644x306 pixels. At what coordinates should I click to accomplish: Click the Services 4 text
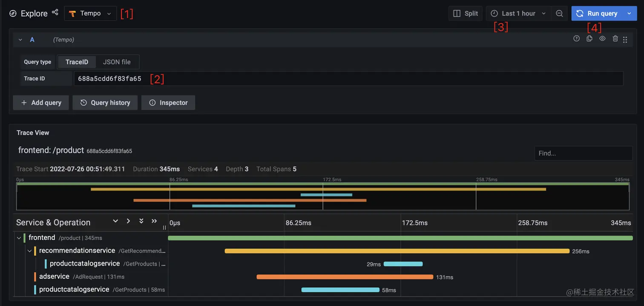point(203,169)
